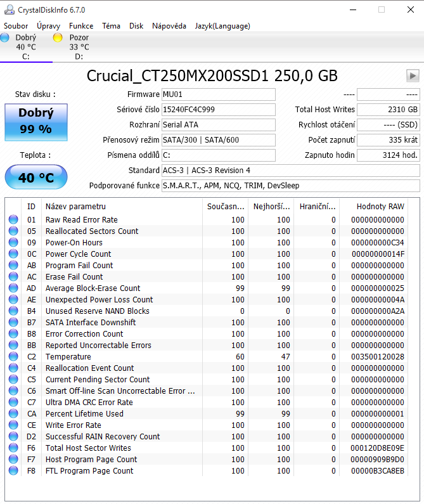Click the power-on hours value 3124 hod.
The width and height of the screenshot is (424, 504).
(389, 155)
